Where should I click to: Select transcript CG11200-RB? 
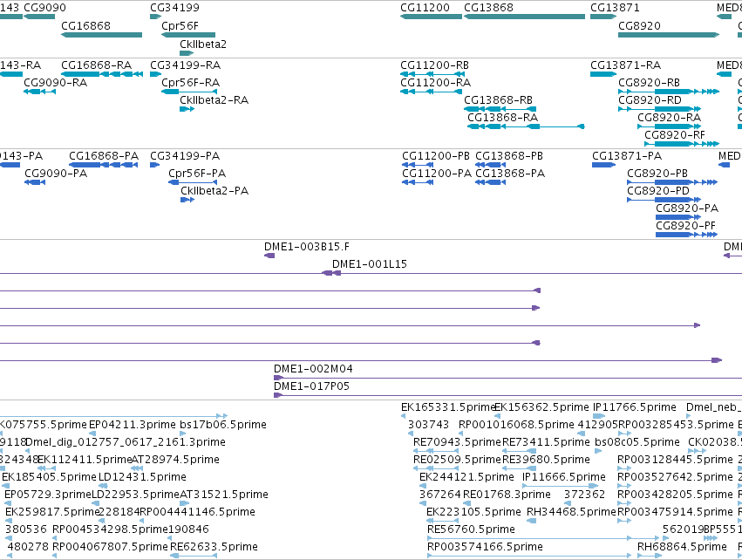[434, 65]
